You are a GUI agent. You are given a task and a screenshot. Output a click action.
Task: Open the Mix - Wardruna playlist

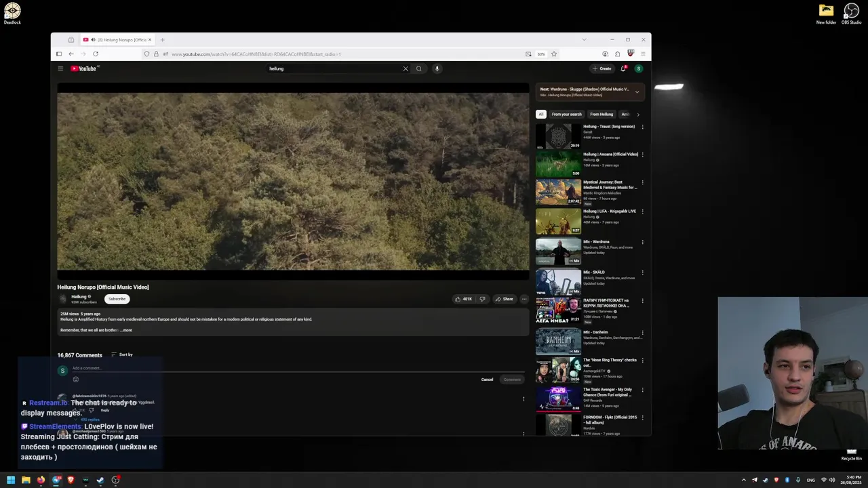coord(596,241)
